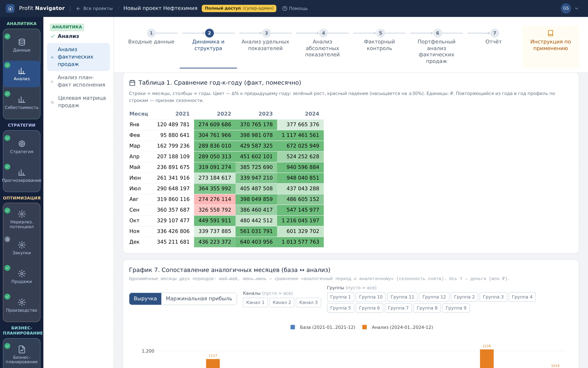Click the Profit Navigator compass logo

click(10, 8)
